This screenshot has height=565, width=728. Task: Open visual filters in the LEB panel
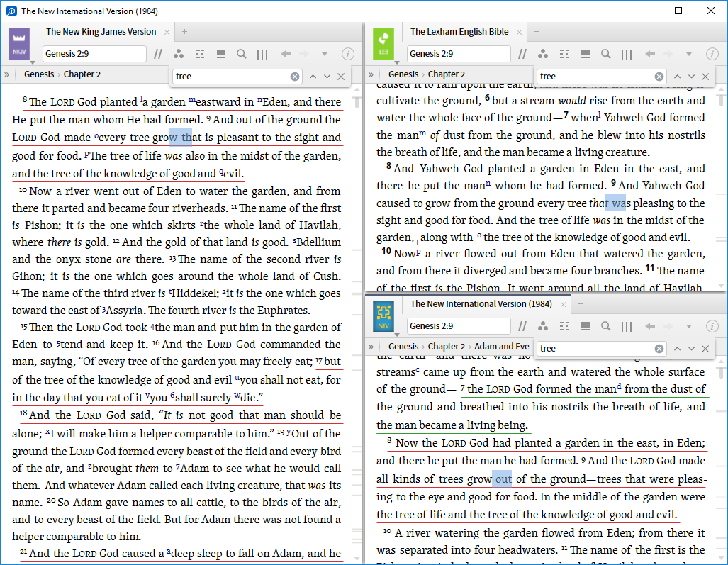click(x=543, y=54)
